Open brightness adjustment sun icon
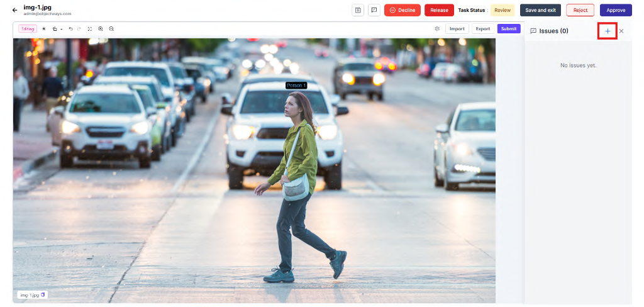 coord(44,29)
